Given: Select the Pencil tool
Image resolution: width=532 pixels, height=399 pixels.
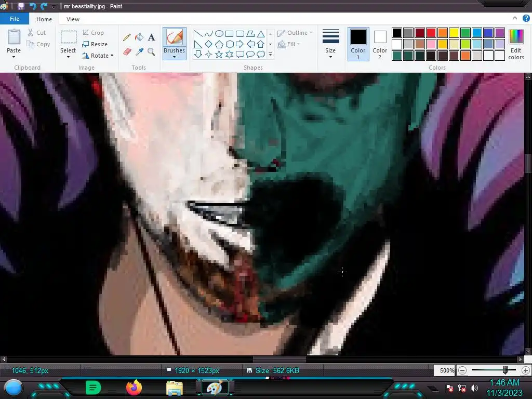Looking at the screenshot, I should [x=127, y=37].
